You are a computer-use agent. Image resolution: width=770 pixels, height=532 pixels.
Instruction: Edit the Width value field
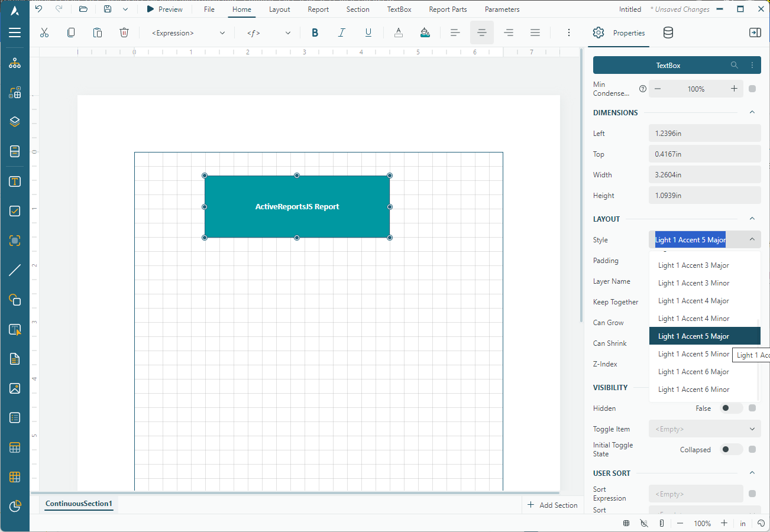click(x=704, y=174)
